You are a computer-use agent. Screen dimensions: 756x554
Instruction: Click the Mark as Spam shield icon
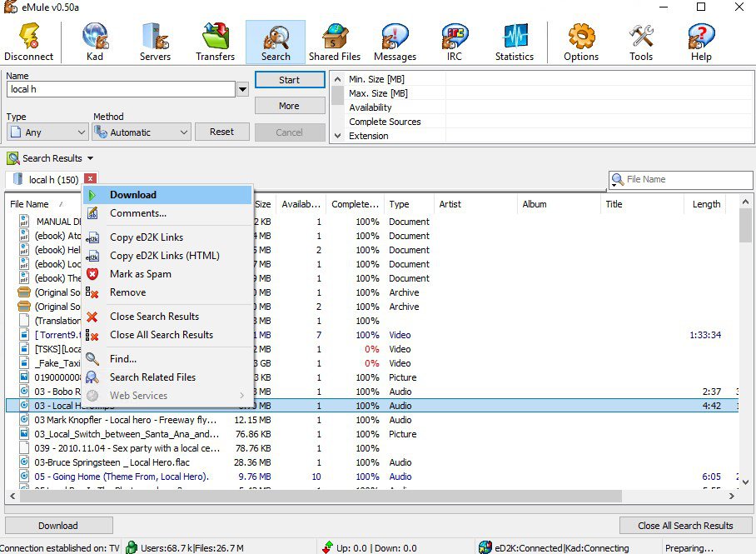(x=92, y=274)
